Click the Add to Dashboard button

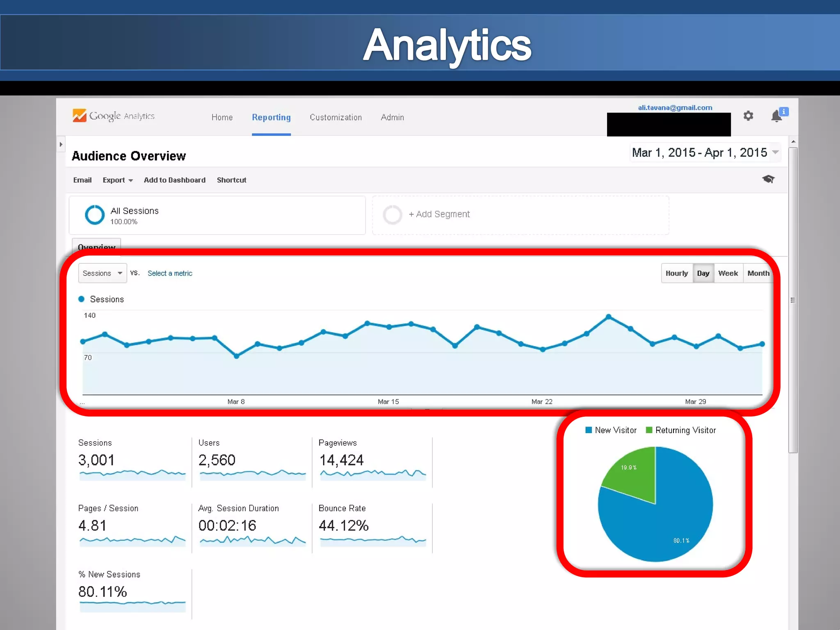[174, 180]
